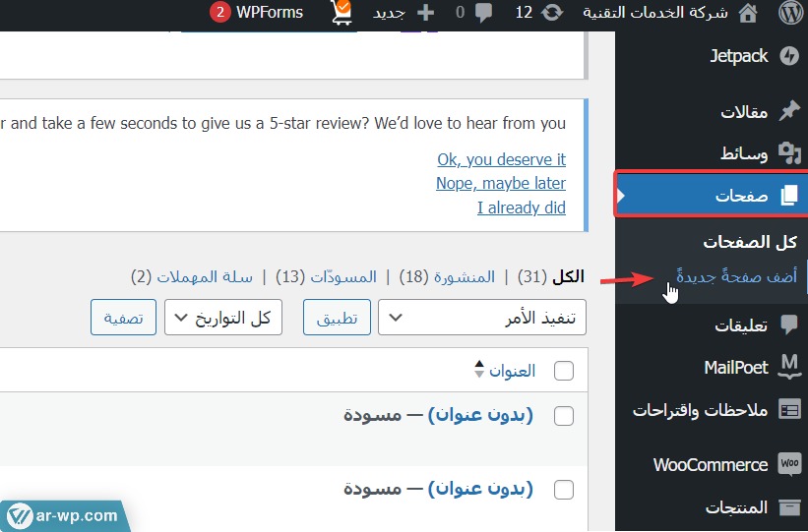Click the home icon for site
The height and width of the screenshot is (532, 808).
coord(748,13)
